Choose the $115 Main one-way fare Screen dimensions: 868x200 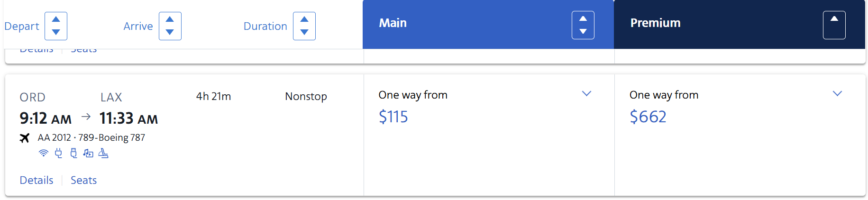point(489,135)
